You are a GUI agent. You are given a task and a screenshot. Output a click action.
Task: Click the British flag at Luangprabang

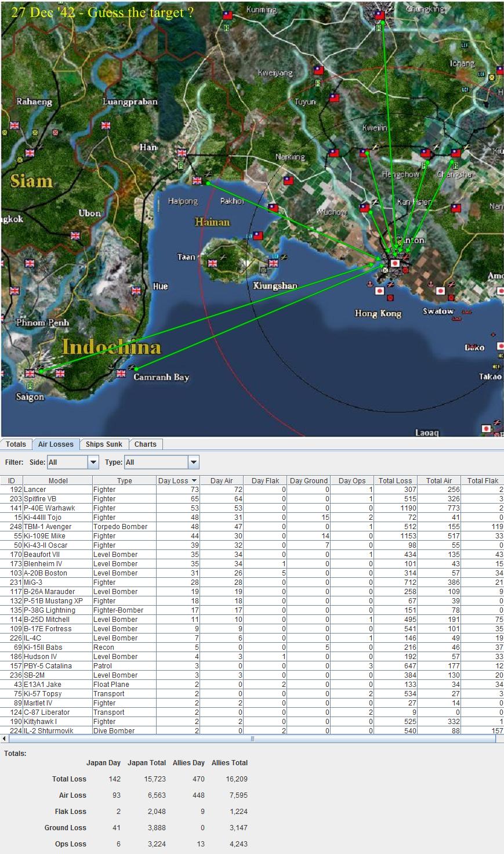coord(106,125)
